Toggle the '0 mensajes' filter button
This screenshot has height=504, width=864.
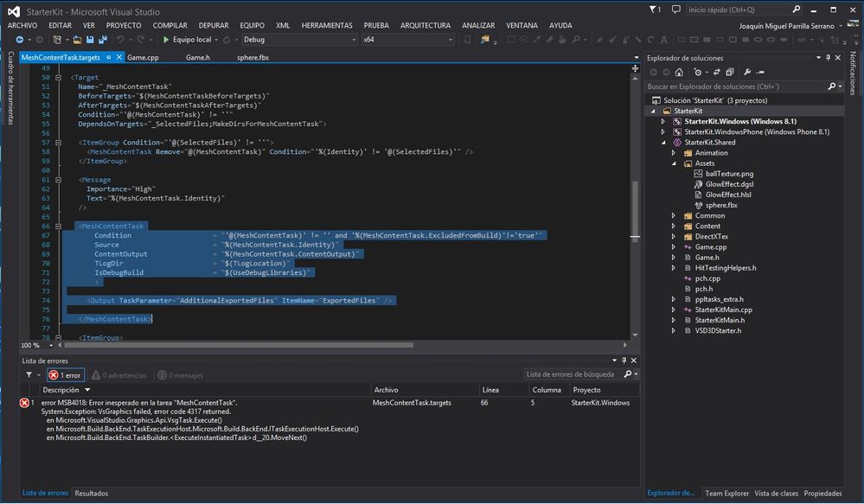coord(181,375)
